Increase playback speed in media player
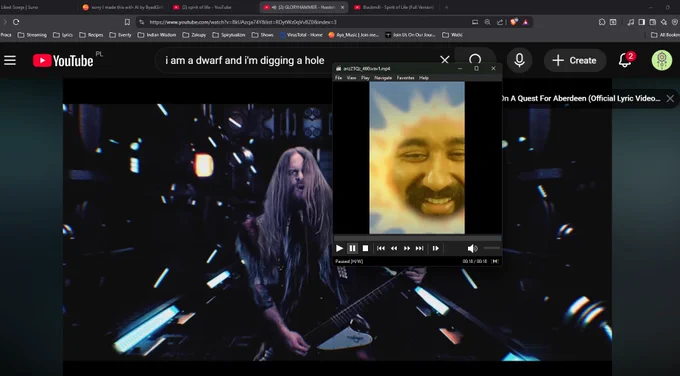 [407, 248]
